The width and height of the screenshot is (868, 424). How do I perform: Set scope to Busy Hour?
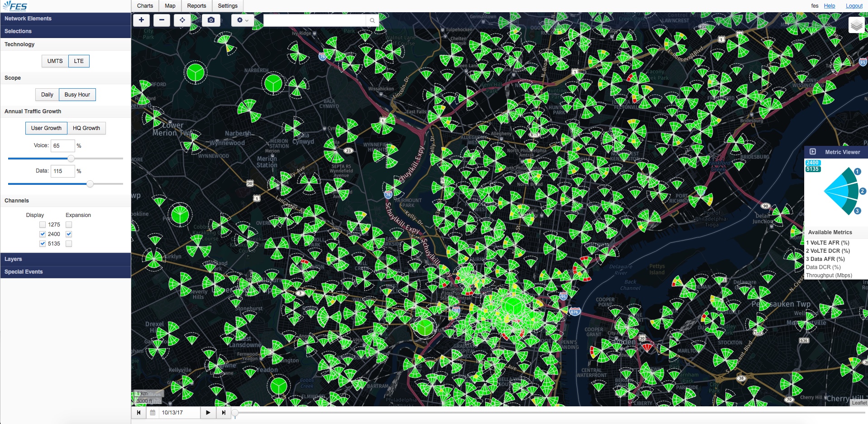coord(77,95)
